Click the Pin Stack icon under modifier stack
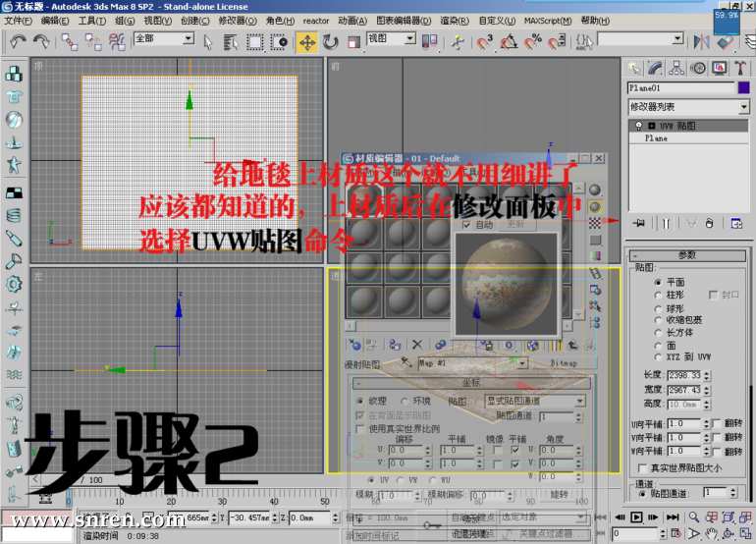 [x=639, y=223]
